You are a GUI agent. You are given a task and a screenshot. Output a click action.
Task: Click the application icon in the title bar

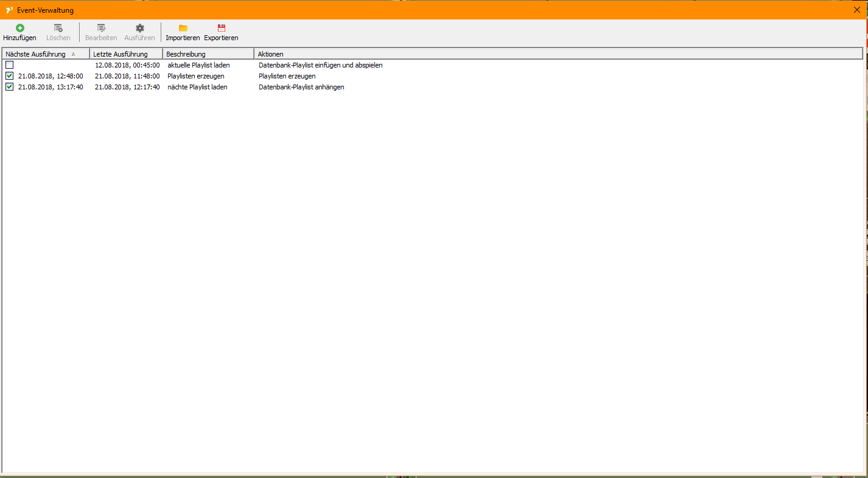(x=7, y=9)
